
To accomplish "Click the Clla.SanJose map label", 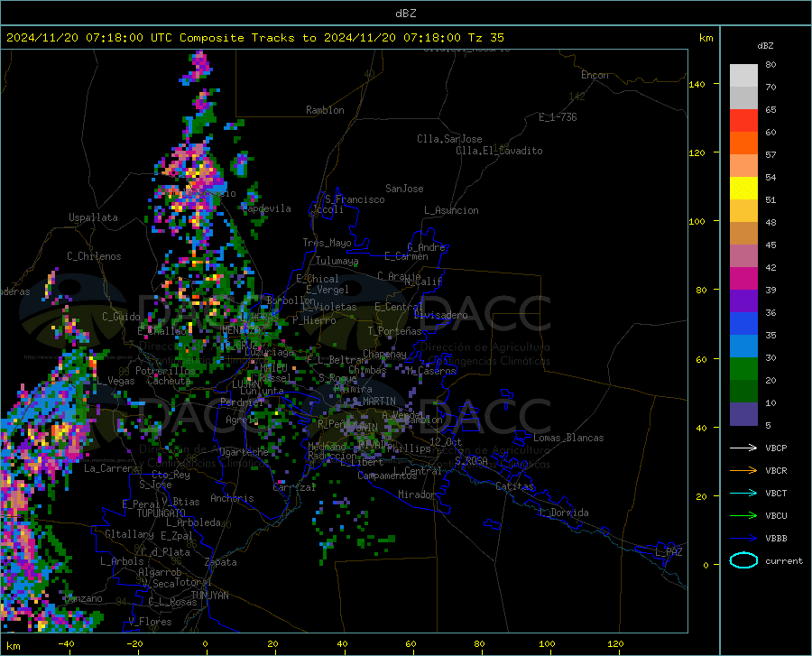I will 449,139.
